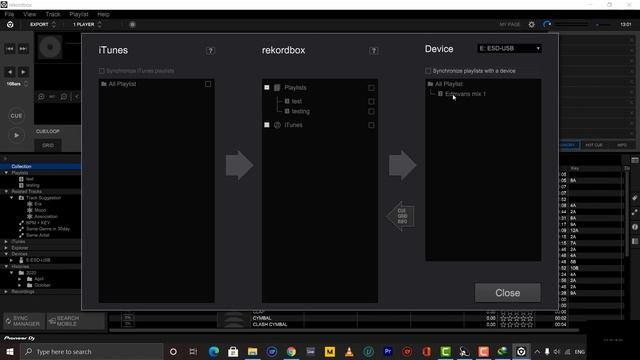The width and height of the screenshot is (640, 360).
Task: Open Cortana circle on taskbar
Action: pyautogui.click(x=173, y=351)
